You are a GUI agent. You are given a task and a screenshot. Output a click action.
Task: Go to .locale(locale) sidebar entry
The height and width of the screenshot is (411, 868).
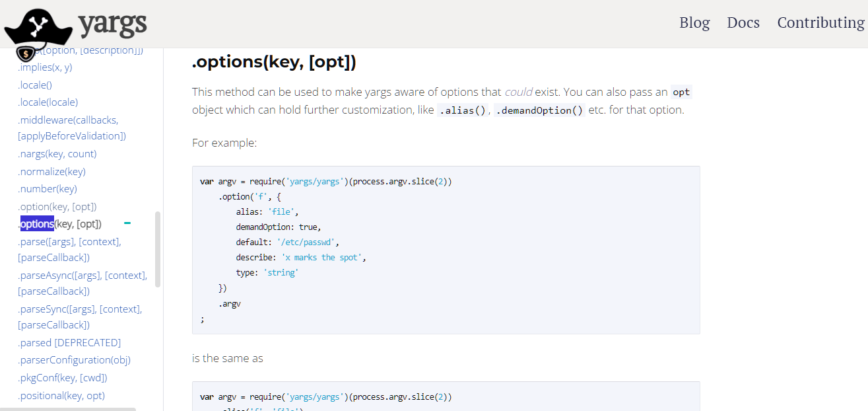point(48,102)
